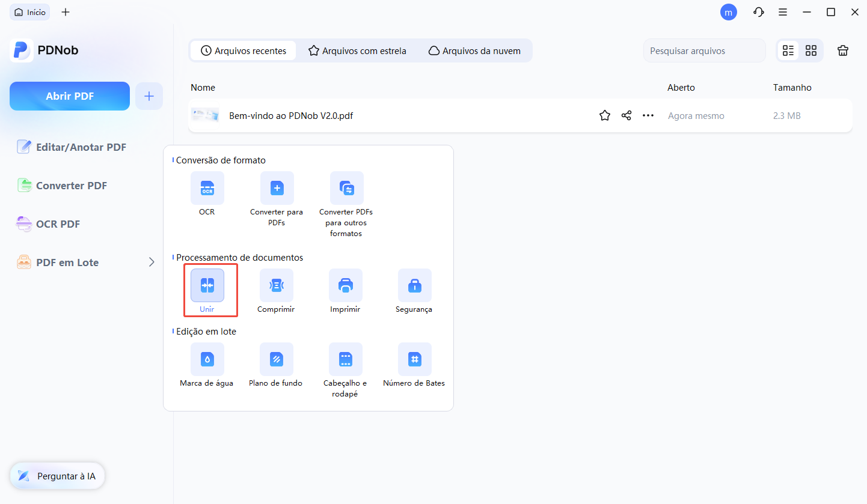Viewport: 867px width, 504px height.
Task: Launch the Imprimir batch print tool
Action: (345, 285)
